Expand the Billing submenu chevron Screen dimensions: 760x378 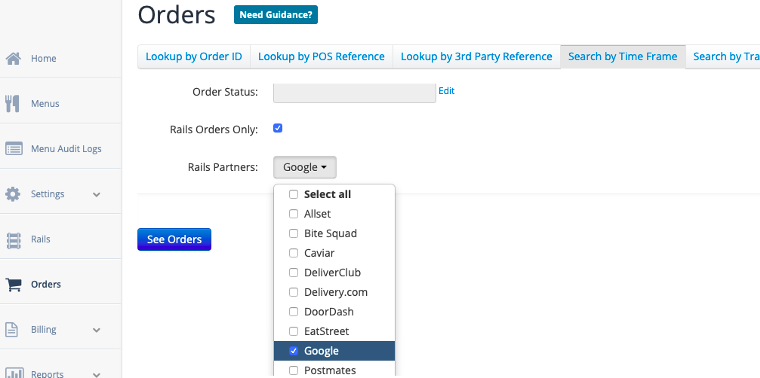pyautogui.click(x=97, y=331)
